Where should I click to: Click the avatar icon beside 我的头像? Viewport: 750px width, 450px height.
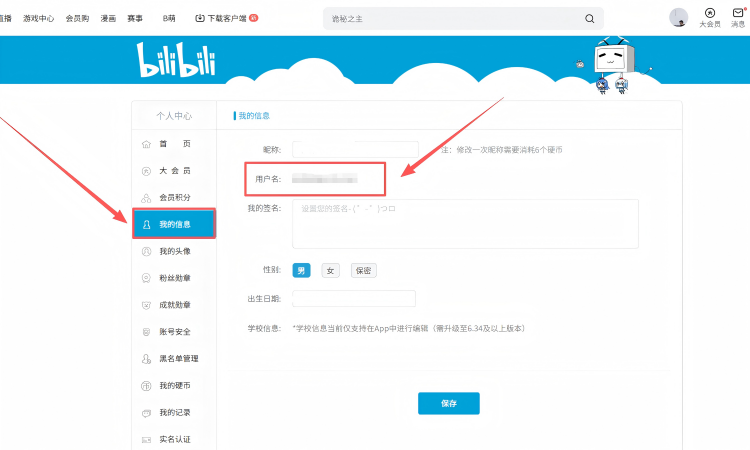pyautogui.click(x=146, y=251)
